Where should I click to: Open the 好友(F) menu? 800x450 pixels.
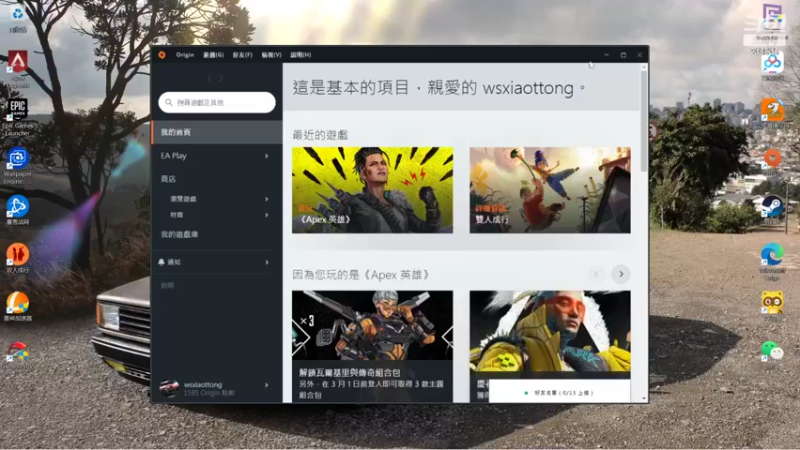pyautogui.click(x=242, y=55)
